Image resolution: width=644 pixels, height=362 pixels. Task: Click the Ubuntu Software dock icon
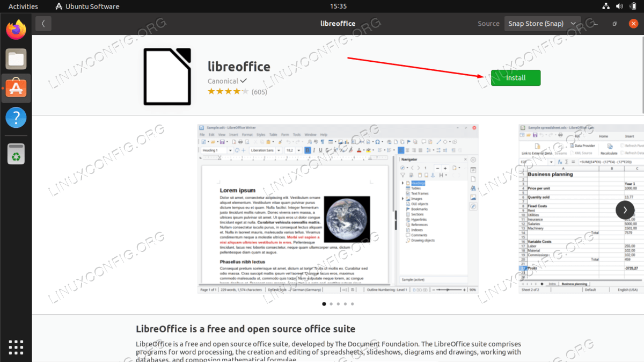coord(16,88)
